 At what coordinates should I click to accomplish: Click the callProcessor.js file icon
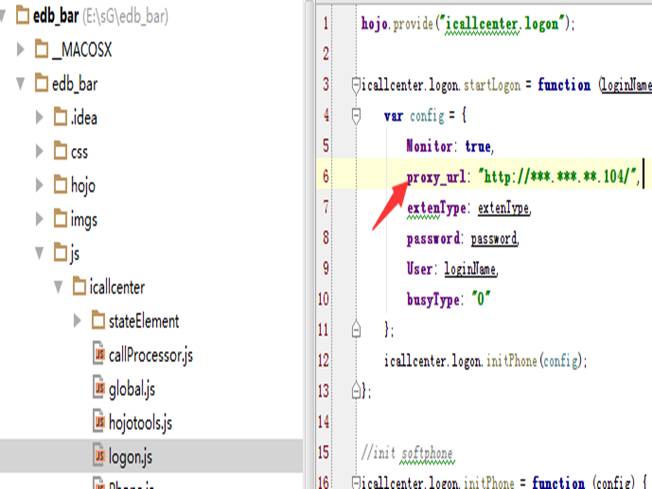click(x=98, y=355)
